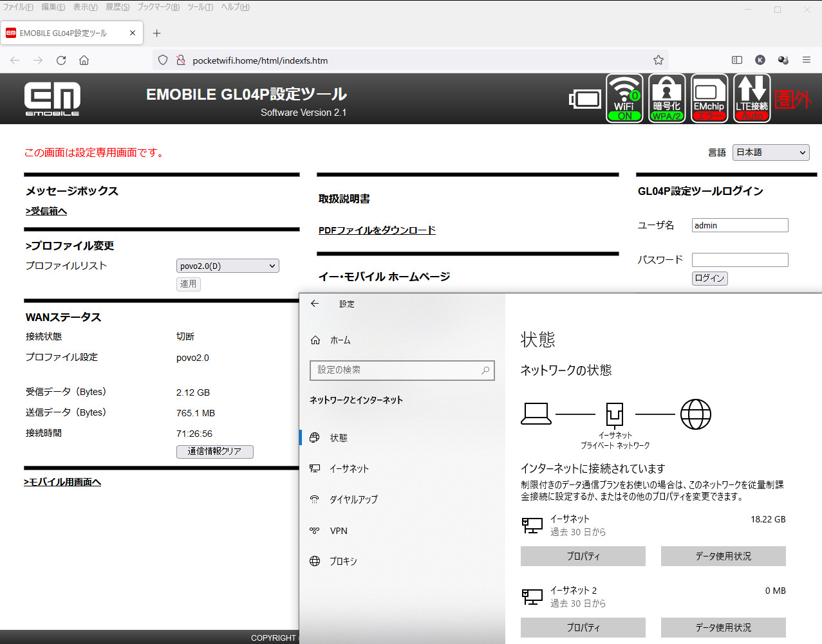Click the PDFファイルをダウンロード link
Viewport: 822px width, 644px height.
(x=377, y=230)
